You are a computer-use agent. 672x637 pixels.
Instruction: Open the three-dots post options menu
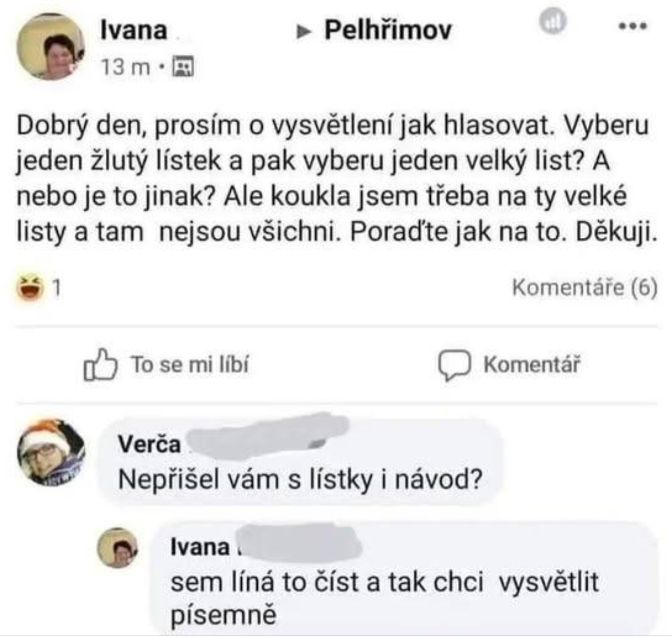pyautogui.click(x=632, y=25)
